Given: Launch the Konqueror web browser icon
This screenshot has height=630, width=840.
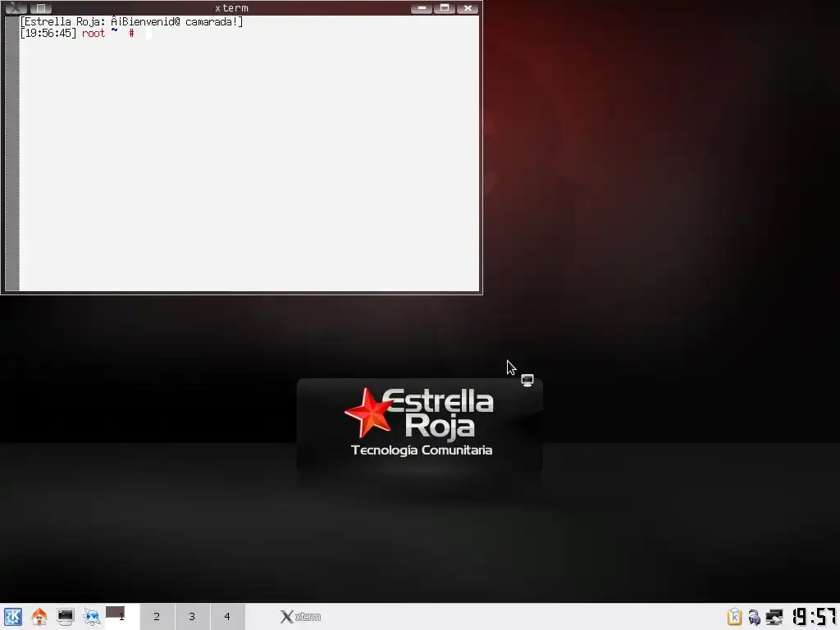Looking at the screenshot, I should 92,617.
